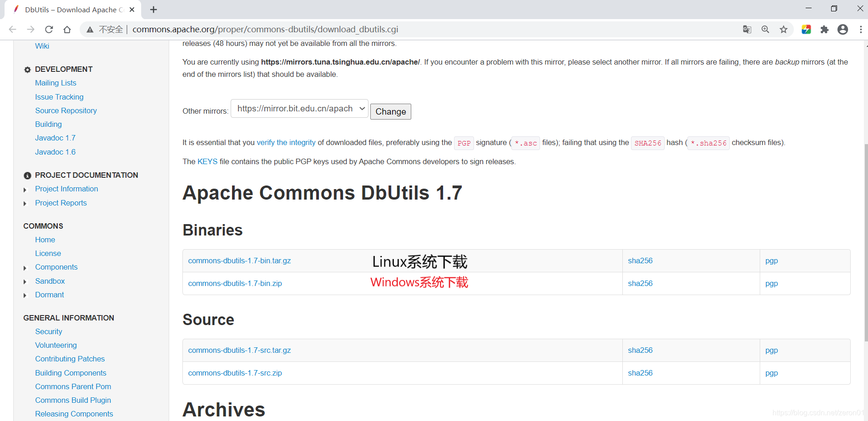Expand the Dormant sidebar item
This screenshot has width=868, height=421.
(x=25, y=296)
